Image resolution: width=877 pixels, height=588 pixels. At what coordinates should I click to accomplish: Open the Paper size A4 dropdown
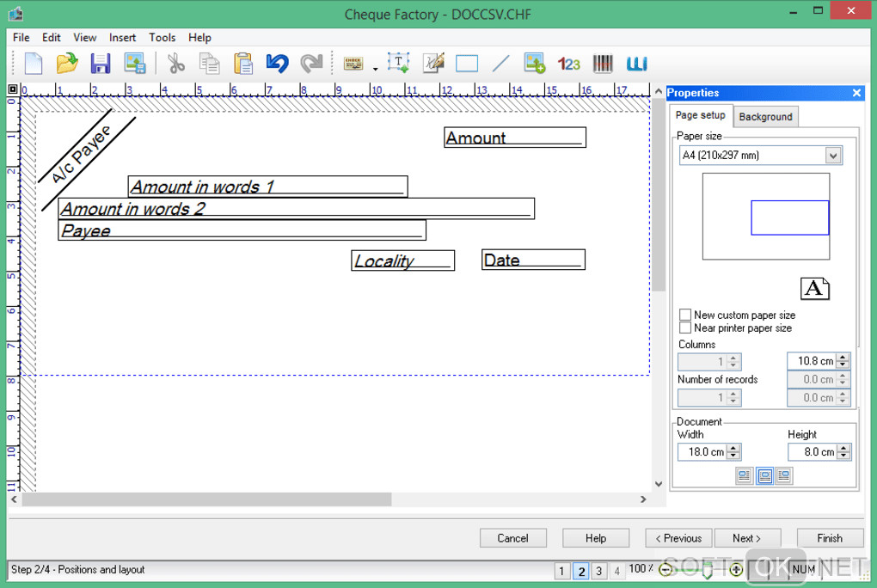[x=833, y=156]
